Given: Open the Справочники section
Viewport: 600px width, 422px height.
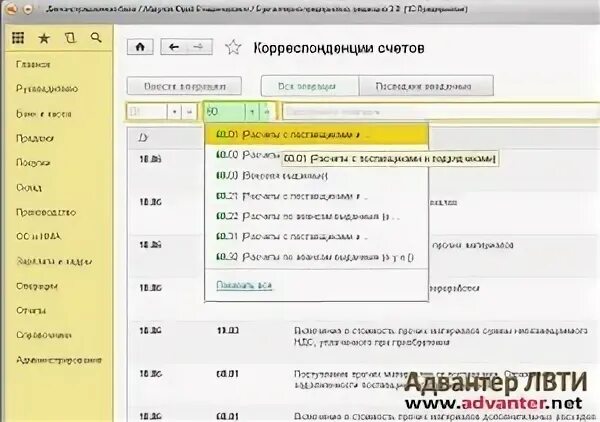Looking at the screenshot, I should coord(44,335).
